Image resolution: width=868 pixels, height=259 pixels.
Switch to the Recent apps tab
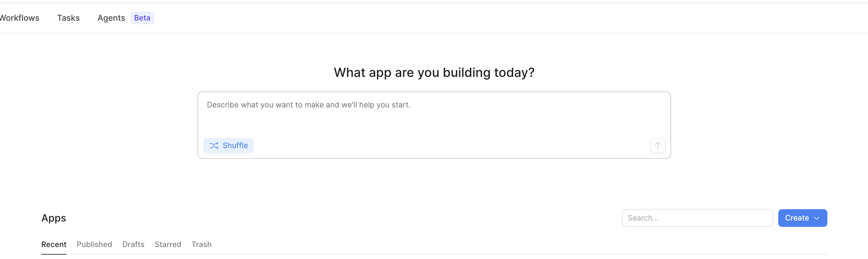(x=54, y=244)
